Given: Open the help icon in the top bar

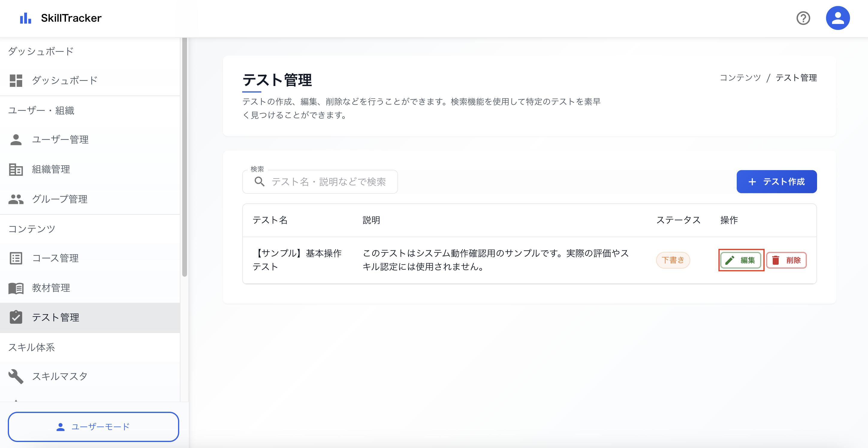Looking at the screenshot, I should point(803,18).
